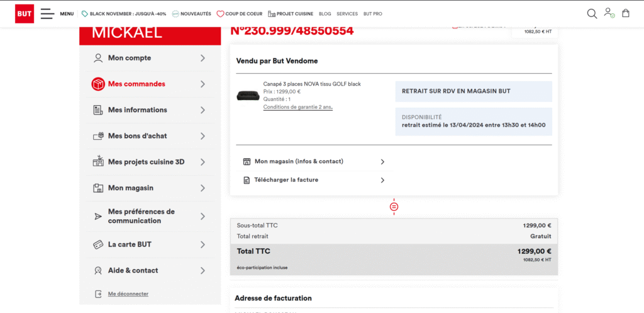Click the Canapé NOVA product thumbnail
644x313 pixels.
(248, 96)
